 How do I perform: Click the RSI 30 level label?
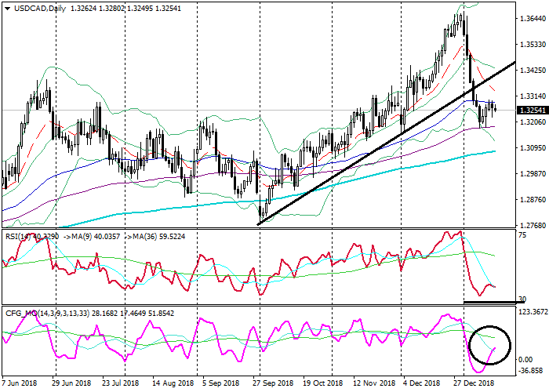coord(523,299)
